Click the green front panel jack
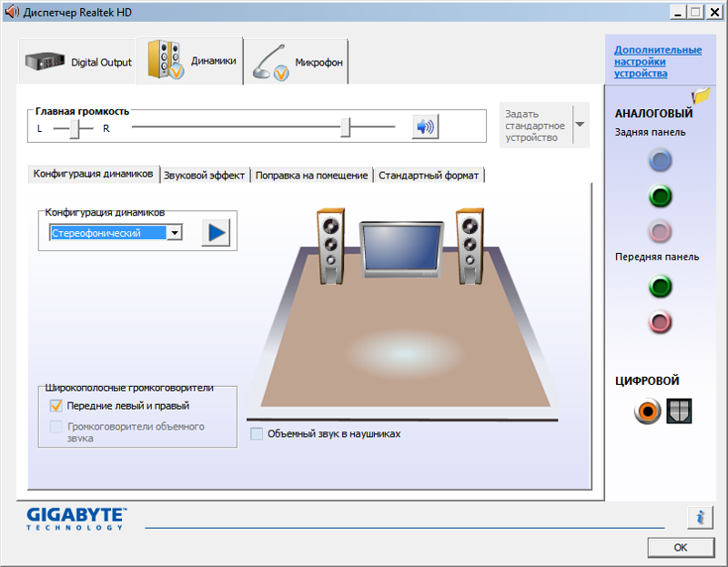 tap(660, 286)
